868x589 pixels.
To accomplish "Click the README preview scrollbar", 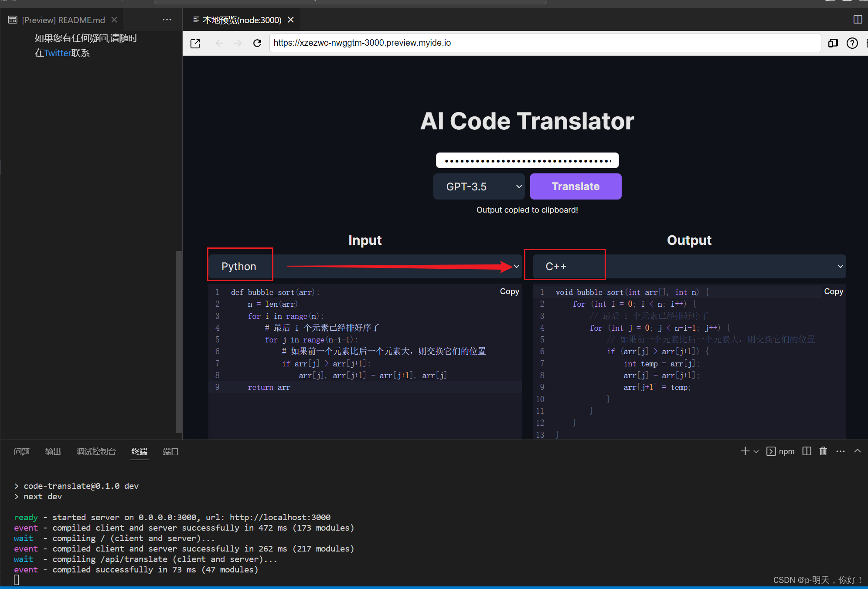I will 178,342.
